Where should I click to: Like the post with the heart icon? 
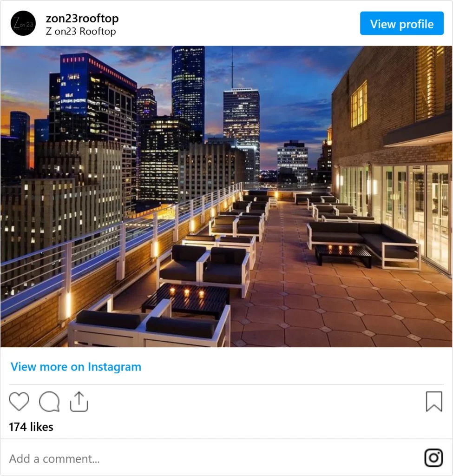click(19, 401)
